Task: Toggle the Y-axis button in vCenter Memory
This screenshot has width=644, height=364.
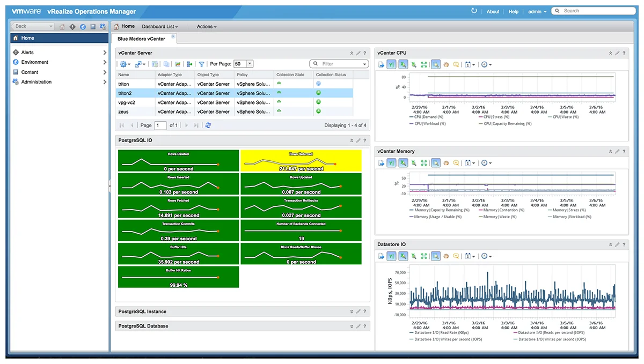Action: point(392,163)
